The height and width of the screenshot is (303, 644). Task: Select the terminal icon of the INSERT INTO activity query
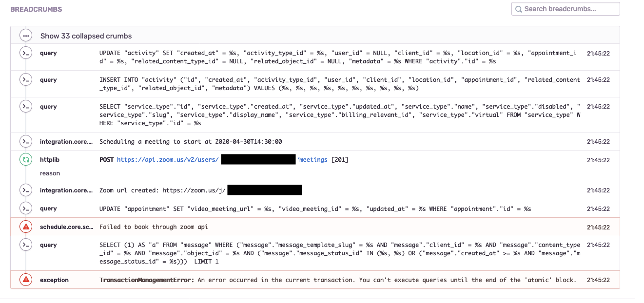tap(26, 79)
